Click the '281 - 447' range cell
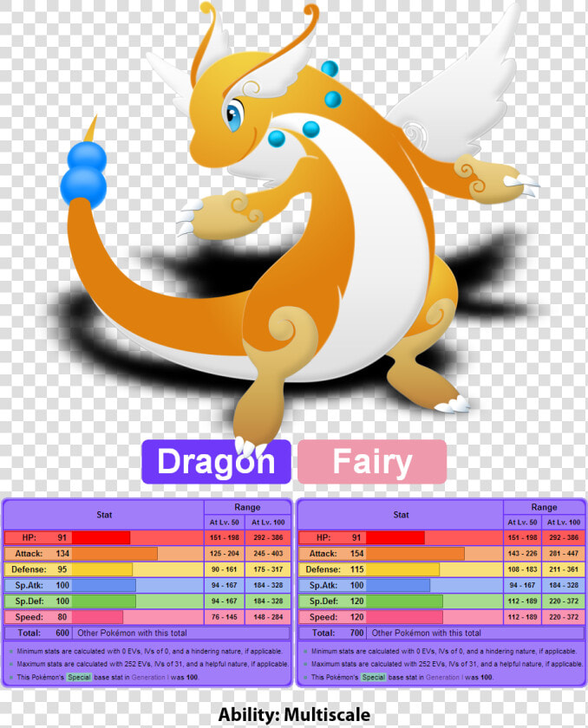This screenshot has height=728, width=588. coord(564,554)
